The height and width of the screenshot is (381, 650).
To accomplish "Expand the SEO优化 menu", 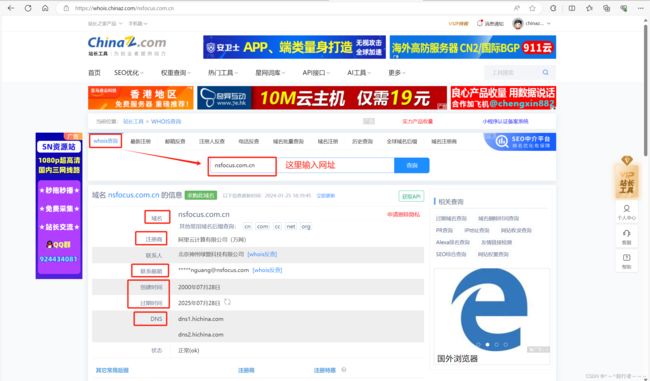I will (x=129, y=73).
